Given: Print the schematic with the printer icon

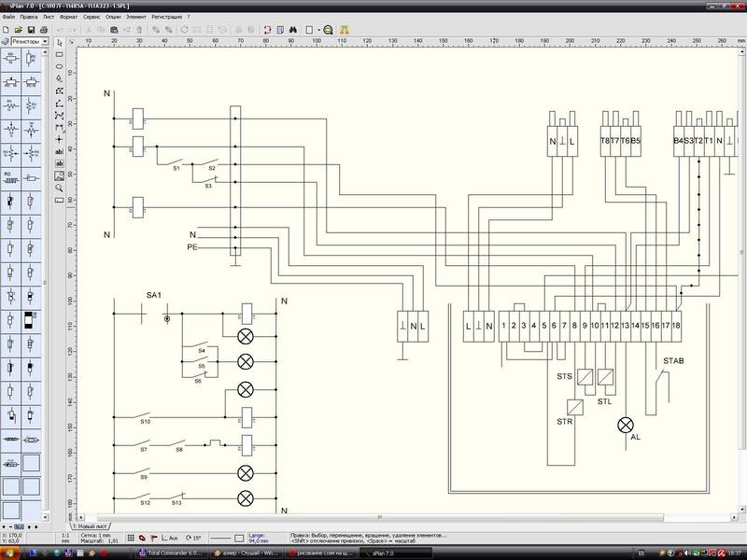Looking at the screenshot, I should [x=43, y=30].
